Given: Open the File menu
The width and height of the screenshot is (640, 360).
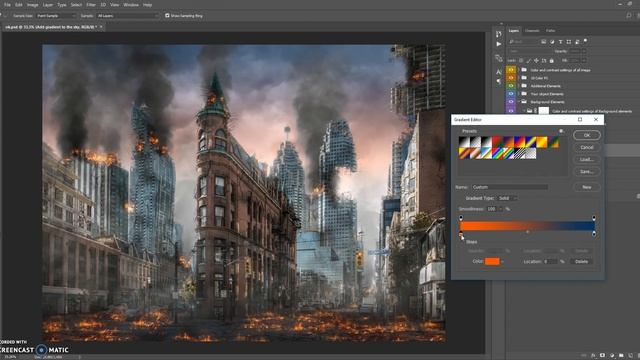Looking at the screenshot, I should point(7,5).
